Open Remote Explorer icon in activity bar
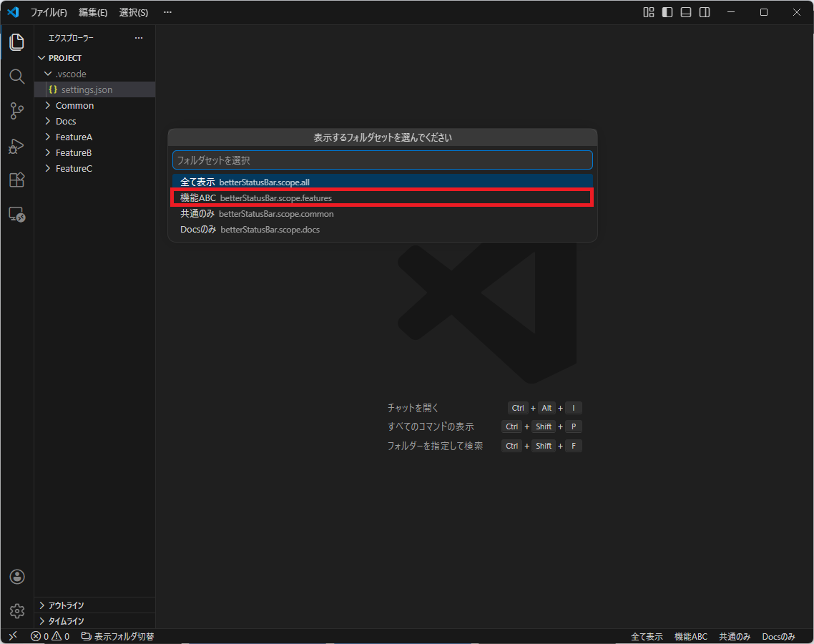 (16, 214)
